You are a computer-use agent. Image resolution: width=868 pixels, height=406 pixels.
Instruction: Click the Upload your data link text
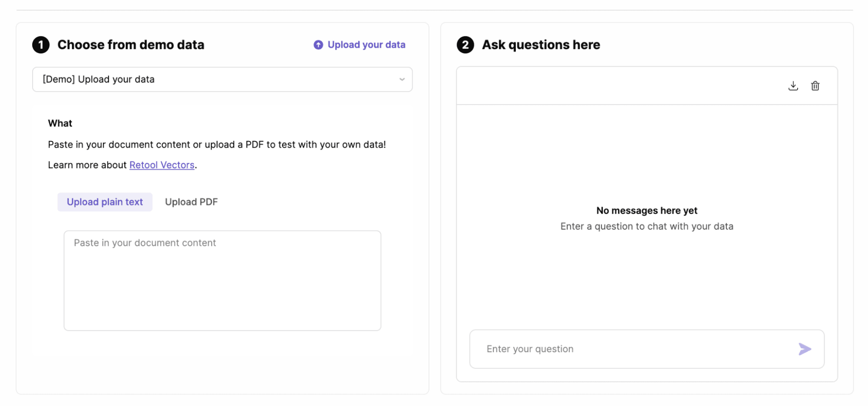pos(366,45)
